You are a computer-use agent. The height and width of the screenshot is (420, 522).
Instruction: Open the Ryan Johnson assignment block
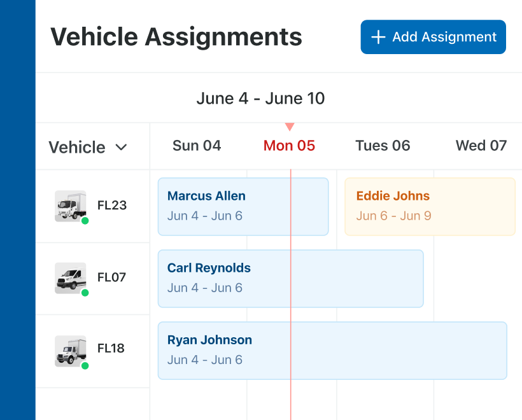(x=332, y=350)
